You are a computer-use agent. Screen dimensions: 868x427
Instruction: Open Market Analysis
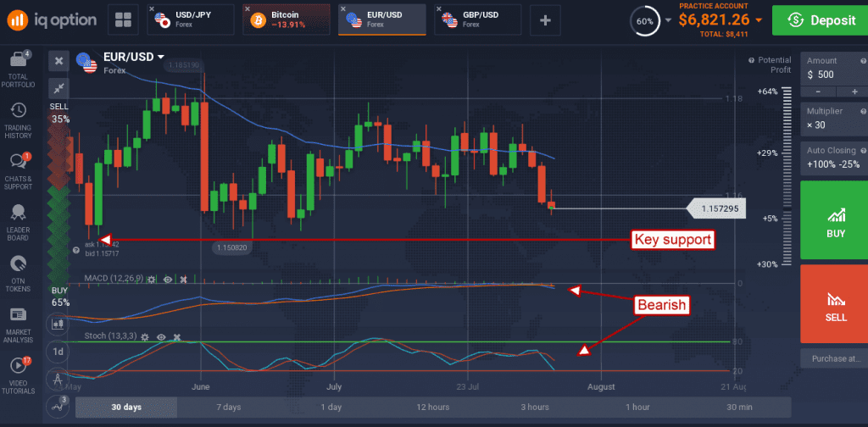pyautogui.click(x=19, y=324)
